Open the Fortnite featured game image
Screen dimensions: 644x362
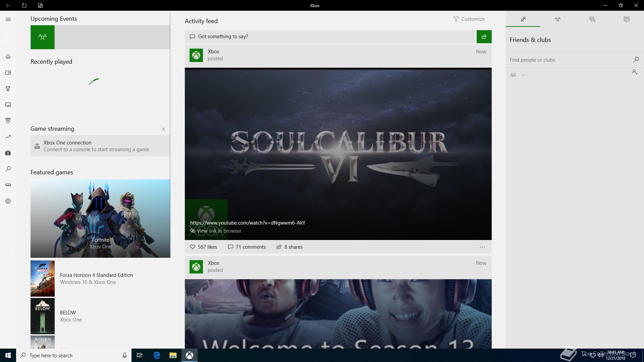(100, 219)
